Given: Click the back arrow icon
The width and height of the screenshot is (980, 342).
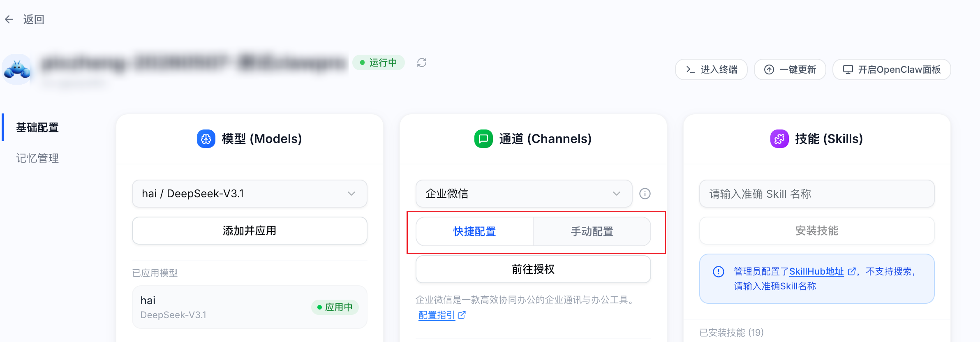Looking at the screenshot, I should pyautogui.click(x=9, y=19).
